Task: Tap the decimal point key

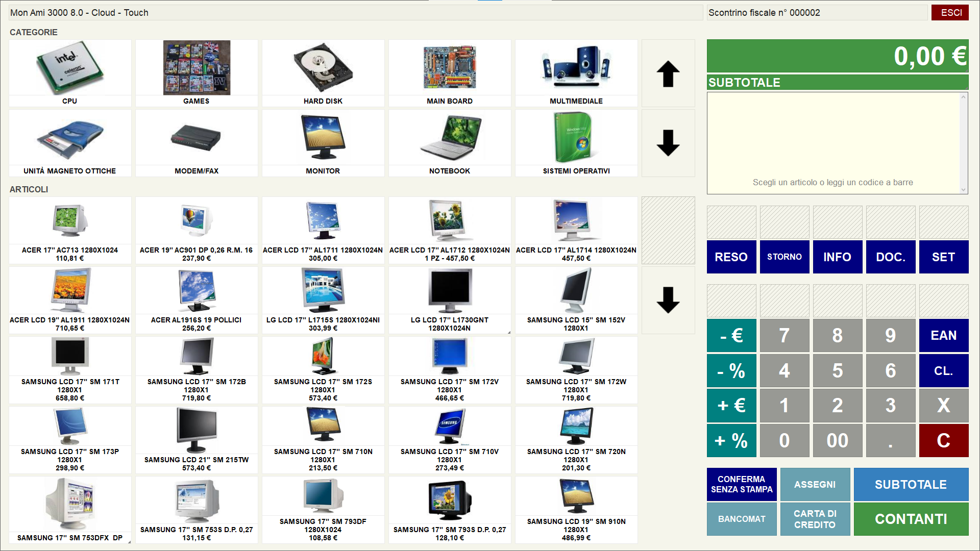Action: (x=891, y=441)
